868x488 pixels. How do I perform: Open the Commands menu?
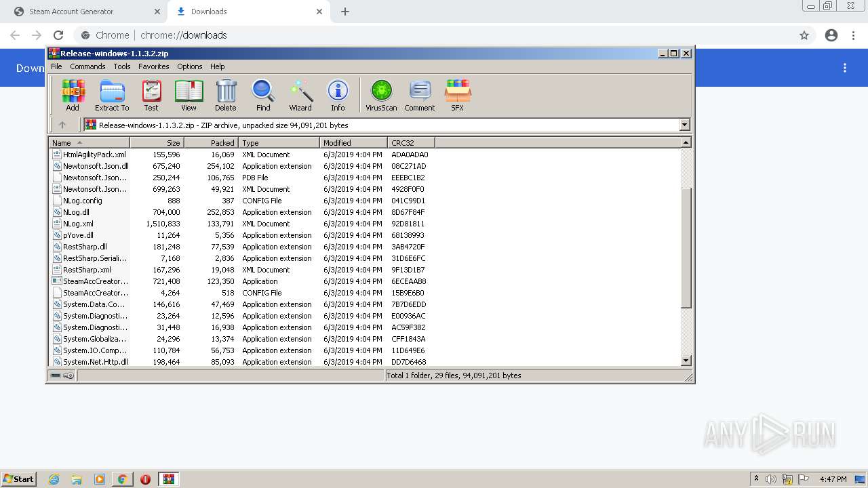tap(87, 66)
